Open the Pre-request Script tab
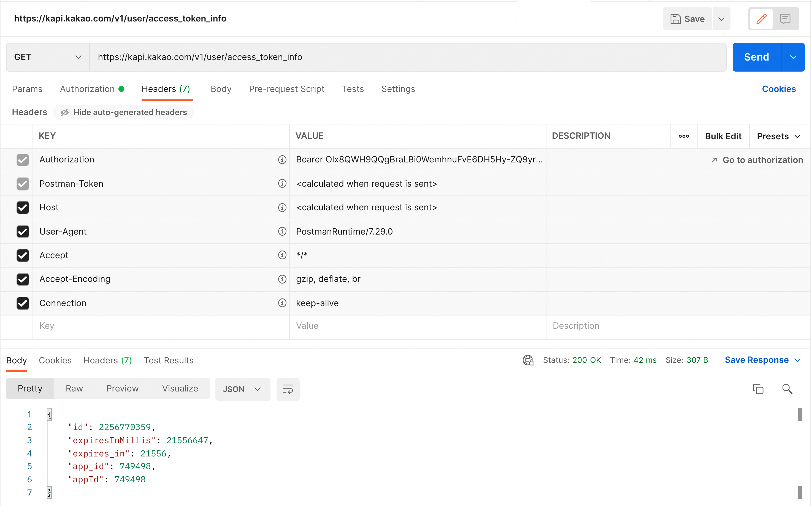Viewport: 812px width, 506px height. (x=287, y=89)
